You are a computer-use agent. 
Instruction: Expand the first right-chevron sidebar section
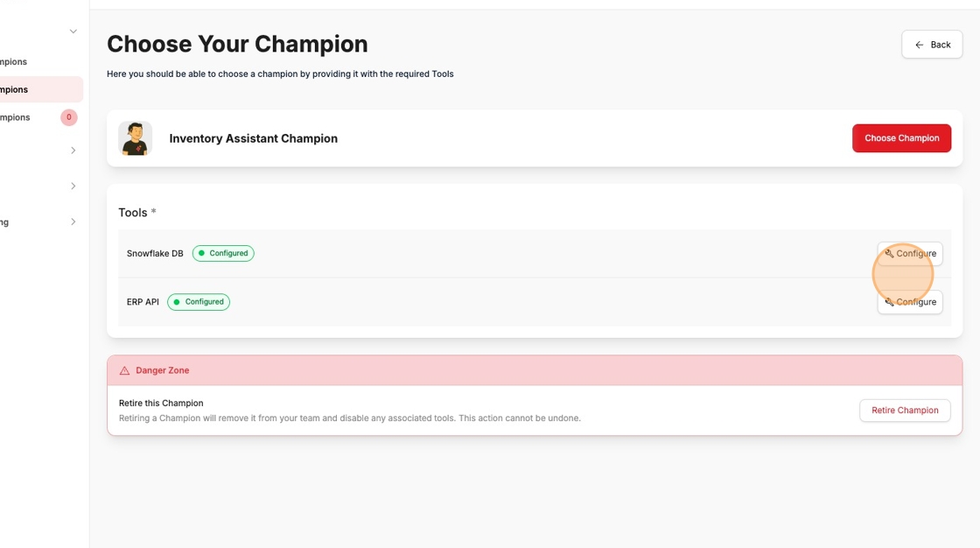click(73, 150)
